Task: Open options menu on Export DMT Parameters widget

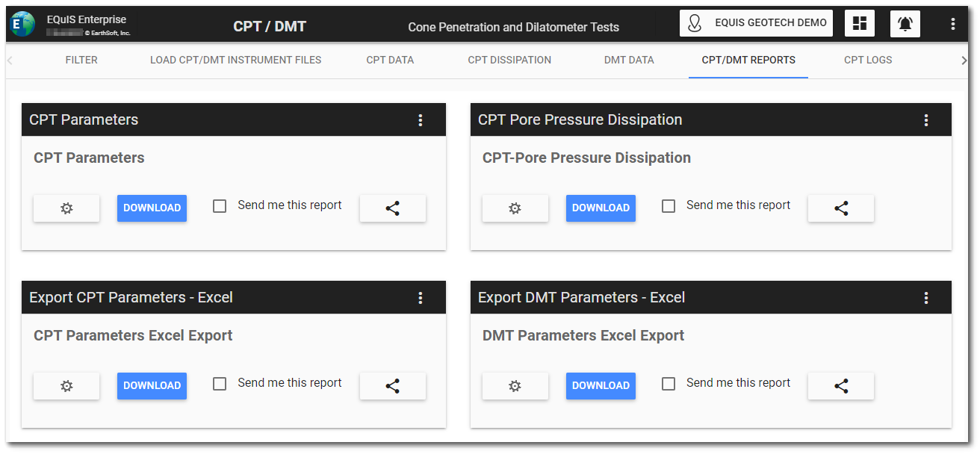Action: pos(926,297)
